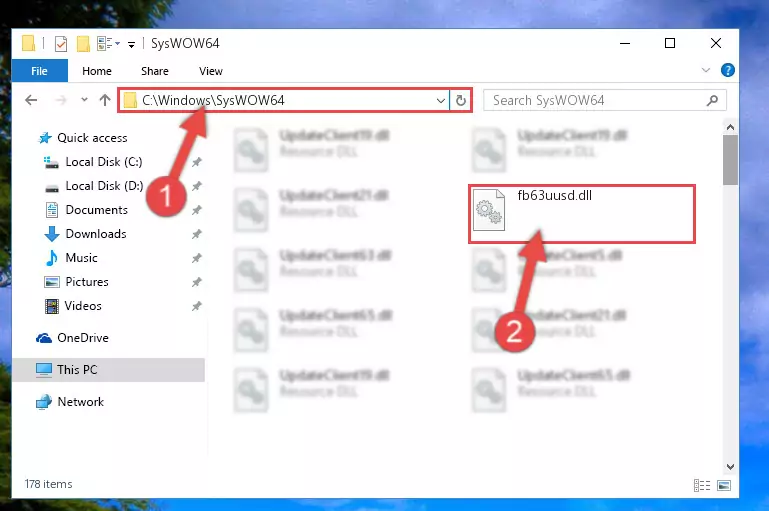
Task: Open recent locations dropdown arrow
Action: click(84, 100)
